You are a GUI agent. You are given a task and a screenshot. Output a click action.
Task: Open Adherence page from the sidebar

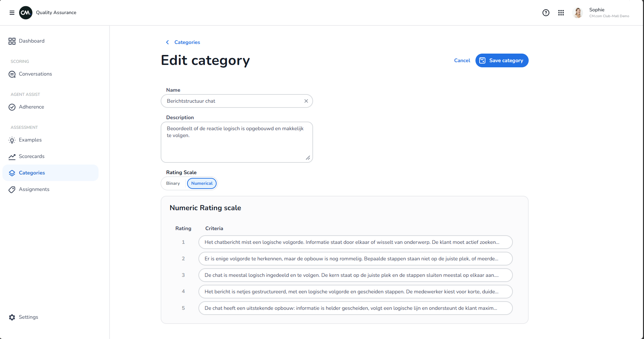[x=50, y=107]
